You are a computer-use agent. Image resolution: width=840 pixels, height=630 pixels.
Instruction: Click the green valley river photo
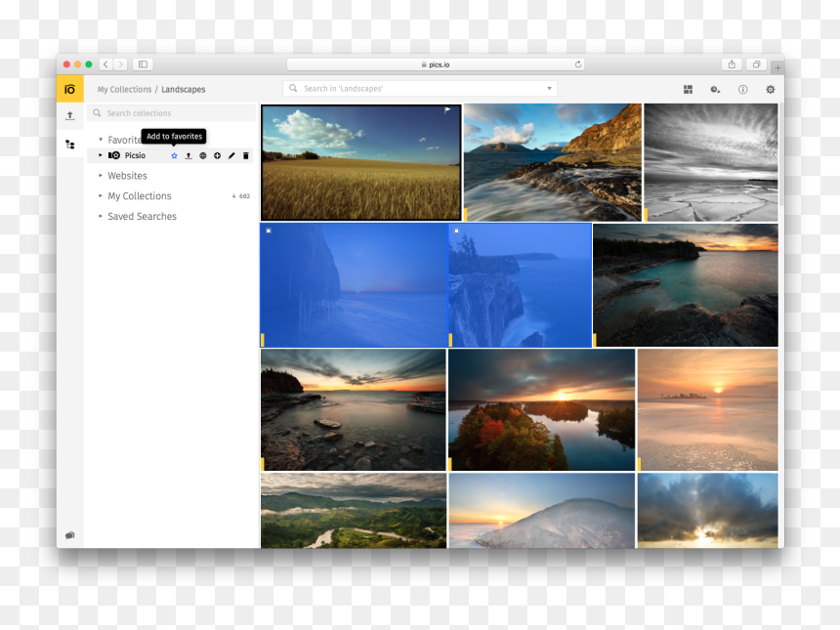[x=354, y=511]
